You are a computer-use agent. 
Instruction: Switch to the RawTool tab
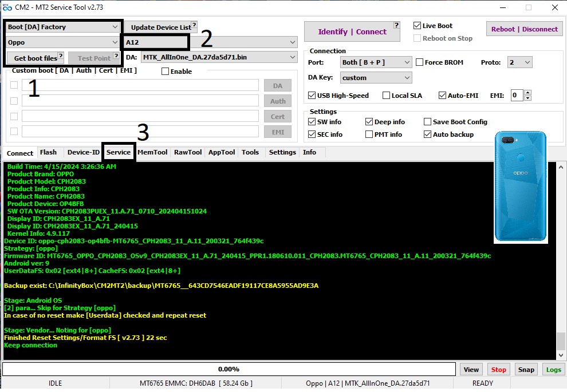click(188, 152)
